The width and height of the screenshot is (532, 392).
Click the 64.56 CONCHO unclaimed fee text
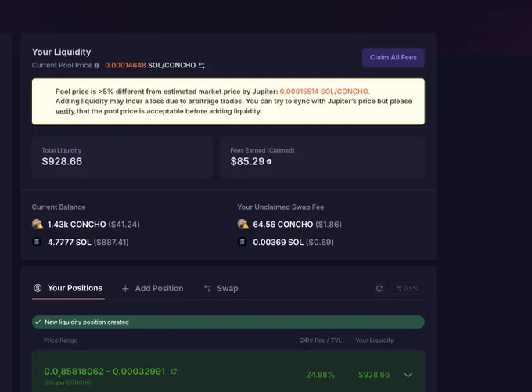283,225
